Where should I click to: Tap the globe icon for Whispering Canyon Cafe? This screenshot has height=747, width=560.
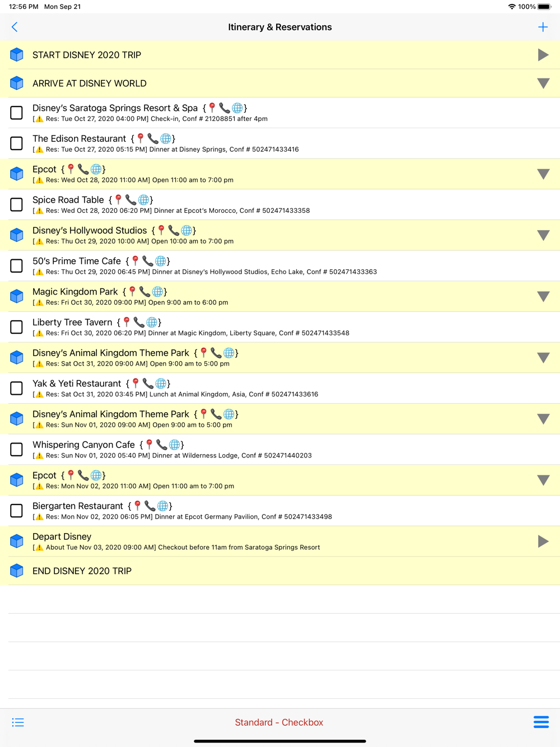coord(175,445)
